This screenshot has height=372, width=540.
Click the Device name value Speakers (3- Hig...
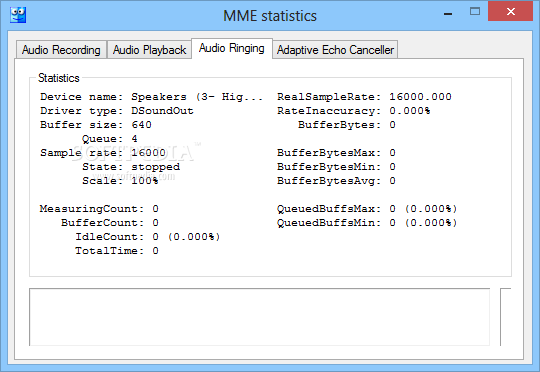[x=197, y=97]
